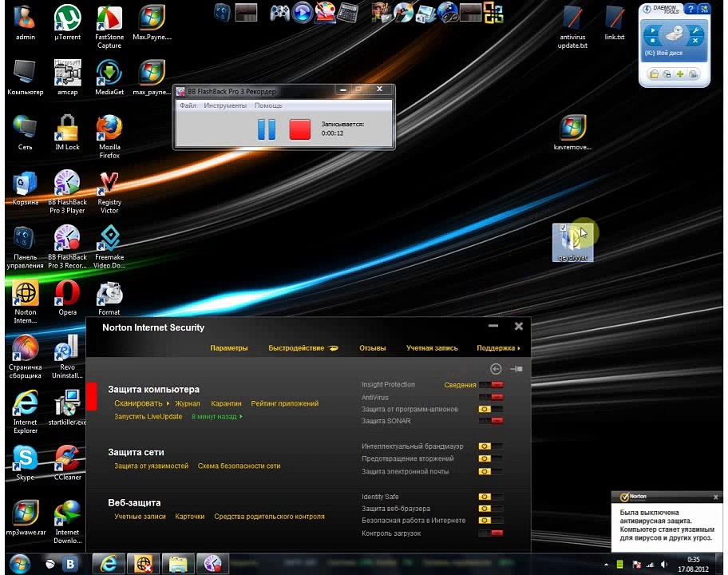
Task: Click the Daemon Tools wrench settings icon
Action: (x=695, y=30)
